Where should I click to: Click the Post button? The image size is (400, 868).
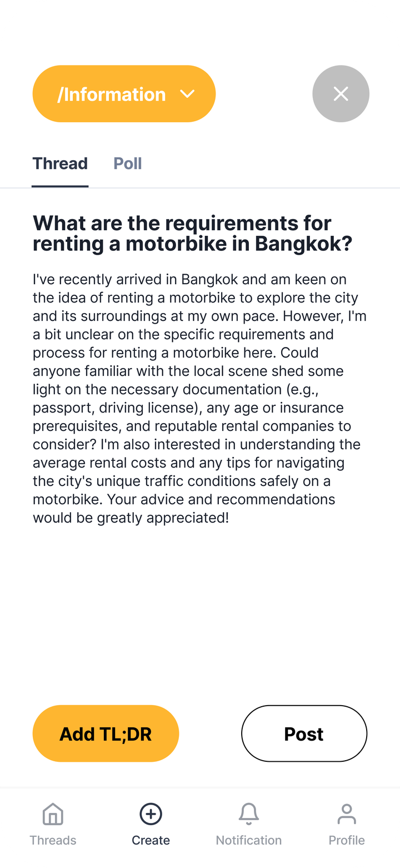point(304,733)
